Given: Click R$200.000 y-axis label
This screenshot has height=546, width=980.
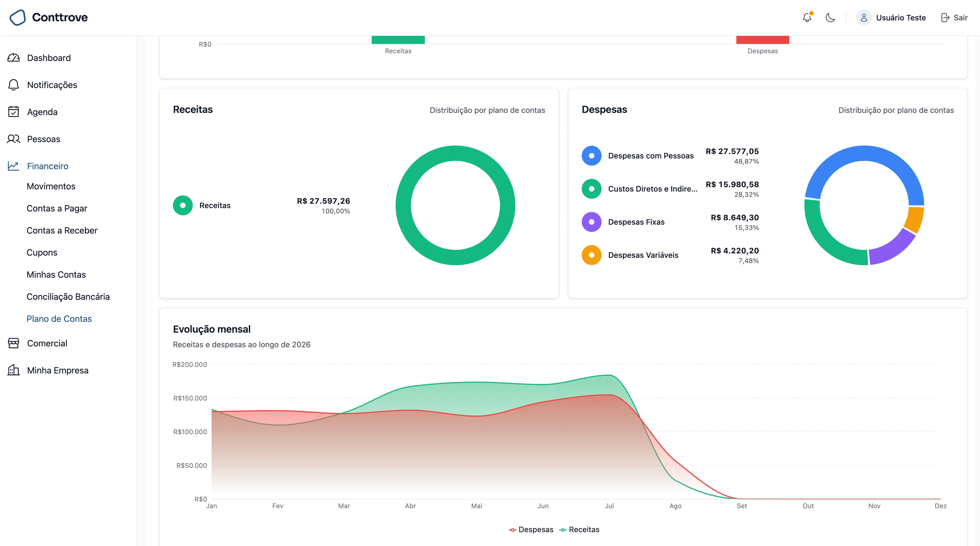Looking at the screenshot, I should [189, 364].
